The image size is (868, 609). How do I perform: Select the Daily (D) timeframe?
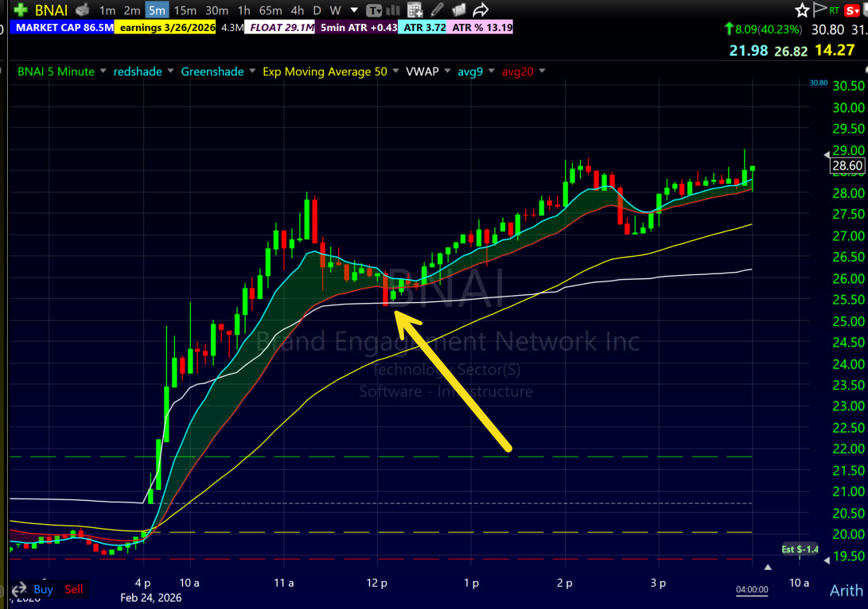tap(316, 10)
